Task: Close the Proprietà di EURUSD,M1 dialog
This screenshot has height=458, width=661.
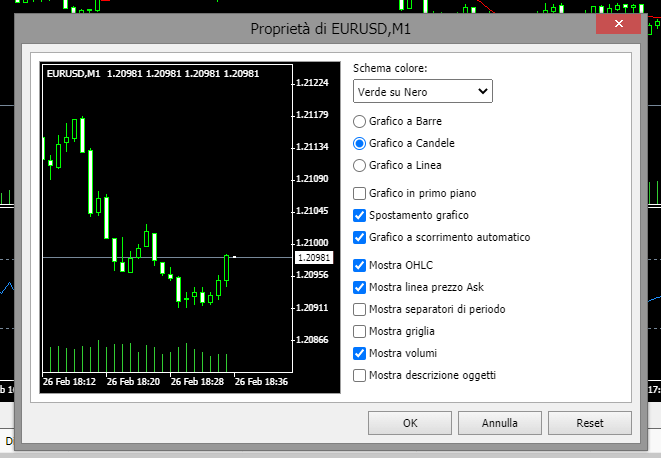Action: (x=618, y=24)
